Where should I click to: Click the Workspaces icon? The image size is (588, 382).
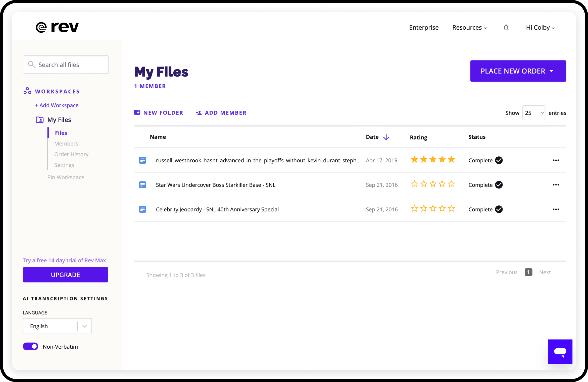27,91
